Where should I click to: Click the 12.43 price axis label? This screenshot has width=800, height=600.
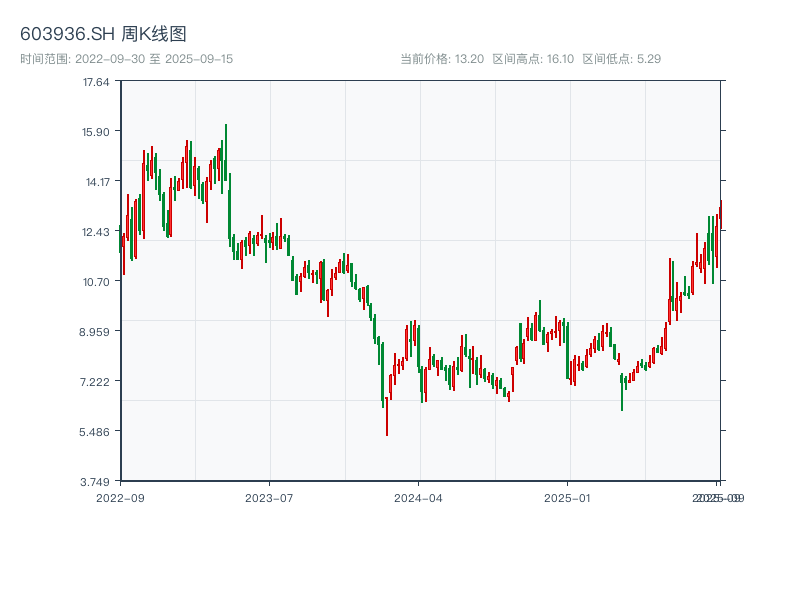96,232
